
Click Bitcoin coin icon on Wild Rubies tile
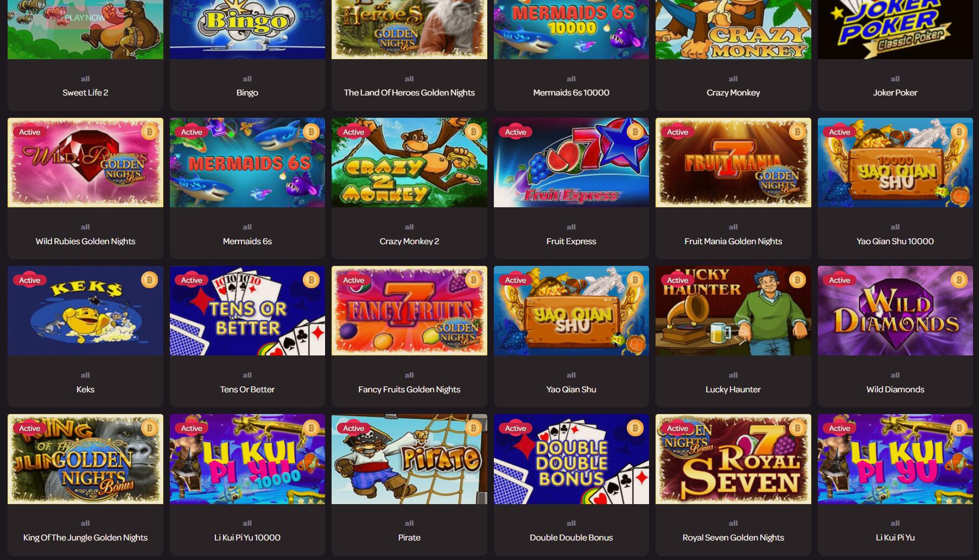[x=149, y=131]
